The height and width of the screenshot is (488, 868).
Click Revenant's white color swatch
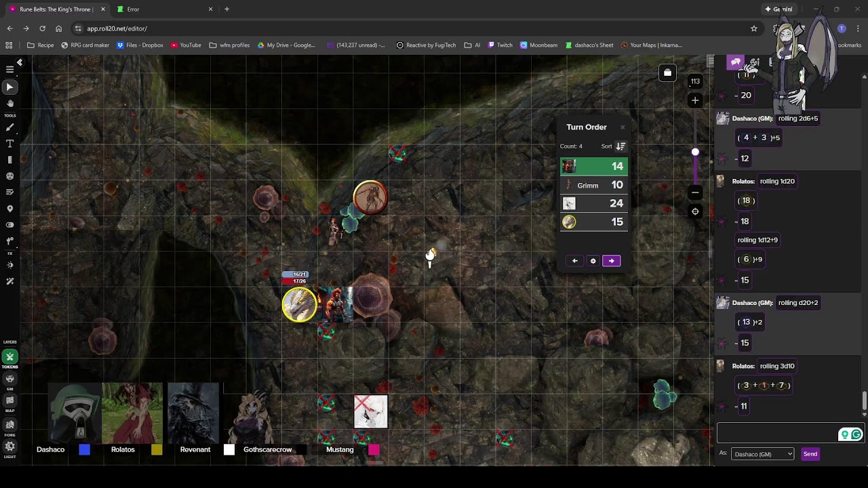[x=229, y=449]
